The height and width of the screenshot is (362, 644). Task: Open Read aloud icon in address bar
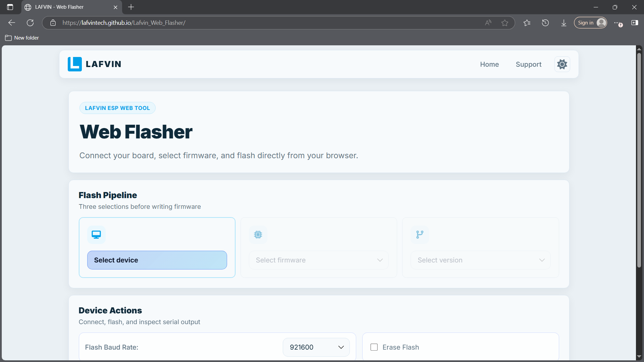488,23
